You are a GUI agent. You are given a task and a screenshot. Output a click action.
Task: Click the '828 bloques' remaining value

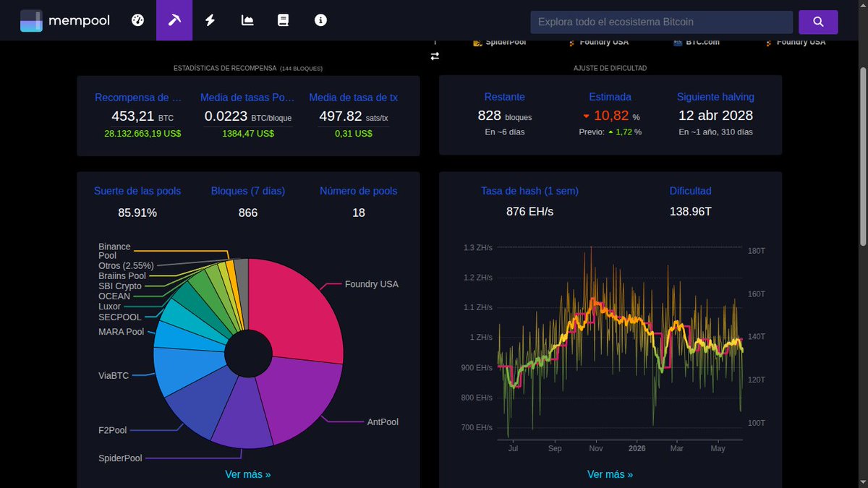505,116
